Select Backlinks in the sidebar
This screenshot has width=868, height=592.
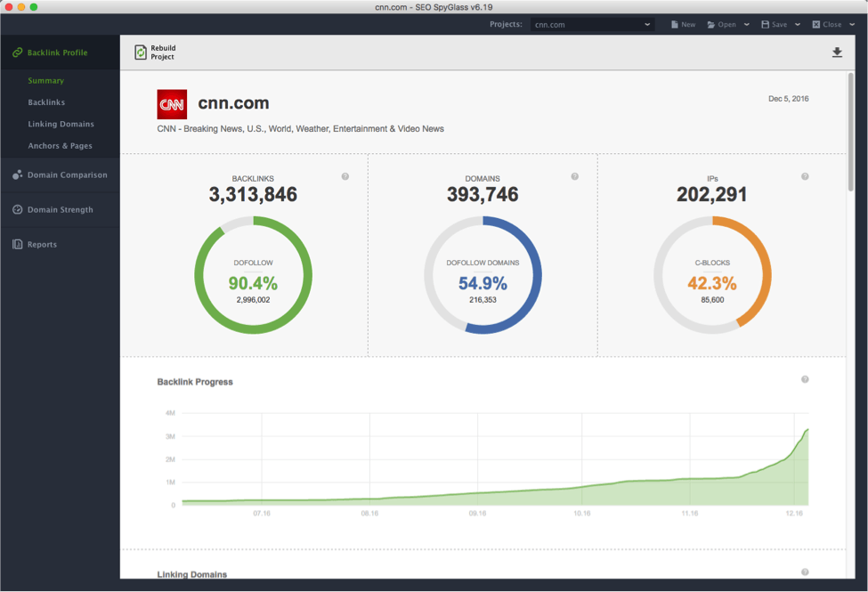click(46, 102)
